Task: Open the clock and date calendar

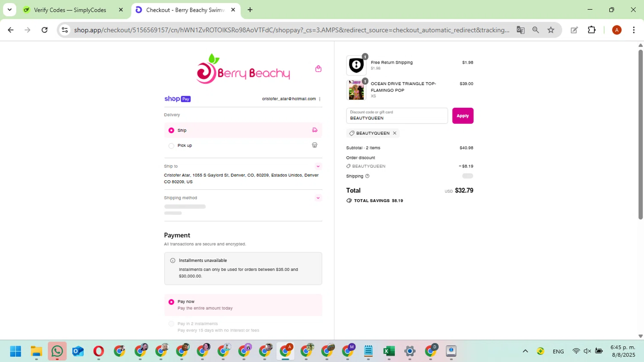Action: tap(623, 351)
